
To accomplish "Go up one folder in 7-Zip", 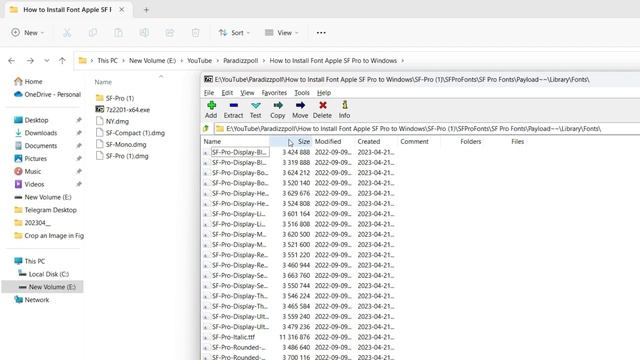I will pos(207,129).
